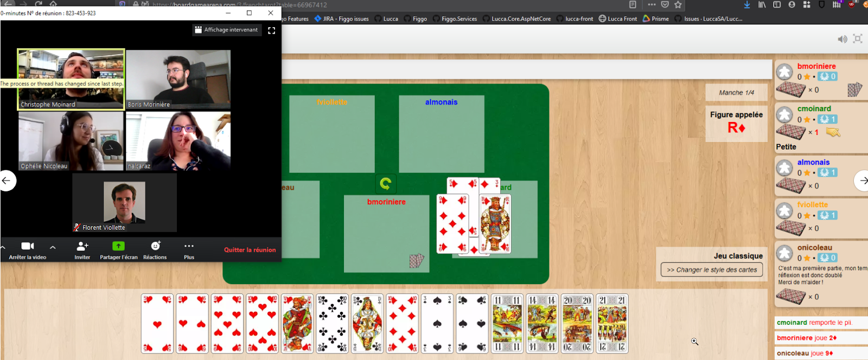Click Zoom's fullscreen icon beside Affichage intervenant

pyautogui.click(x=271, y=30)
